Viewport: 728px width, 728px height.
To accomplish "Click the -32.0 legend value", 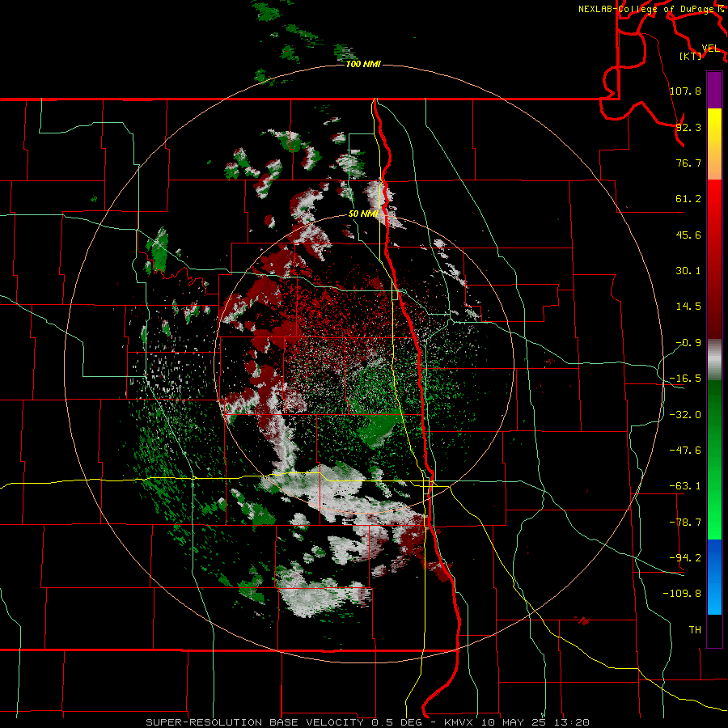I will [685, 415].
